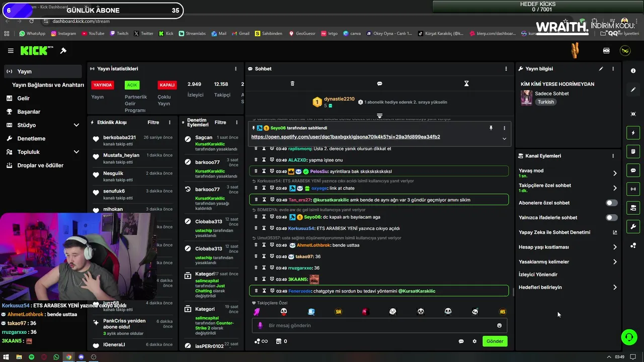The width and height of the screenshot is (644, 362).
Task: Select the SA emote in emote row
Action: pos(338,312)
